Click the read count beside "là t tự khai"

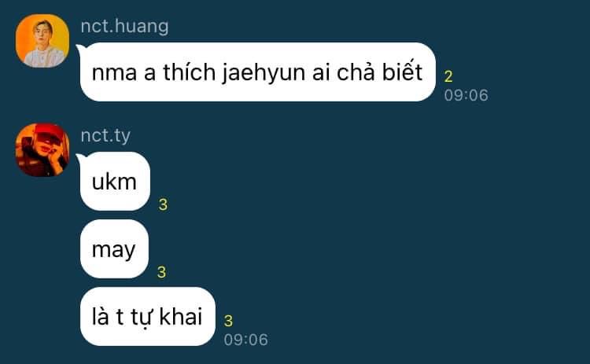click(x=228, y=321)
